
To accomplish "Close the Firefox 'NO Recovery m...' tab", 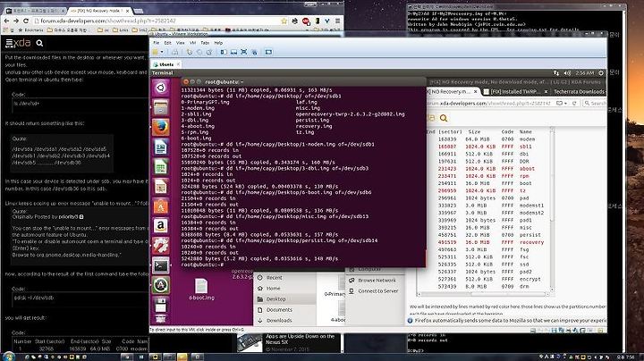I will 476,91.
